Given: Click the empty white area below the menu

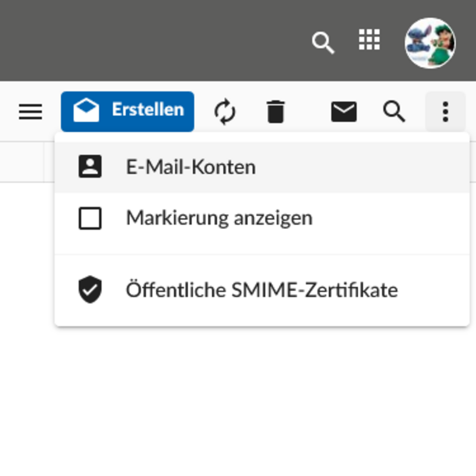Looking at the screenshot, I should pyautogui.click(x=238, y=397).
